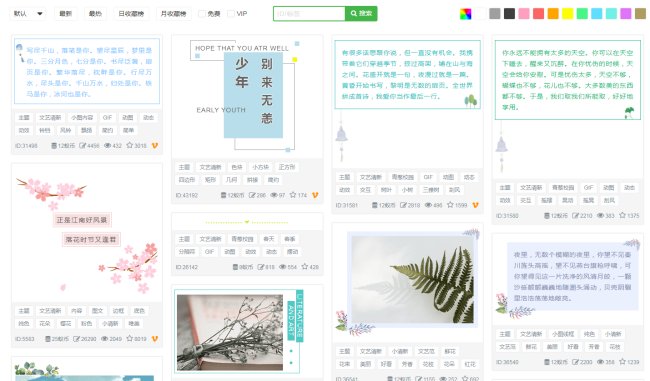Image resolution: width=650 pixels, height=381 pixels.
Task: Click the GIF tag on card ID:31580
Action: click(x=588, y=187)
